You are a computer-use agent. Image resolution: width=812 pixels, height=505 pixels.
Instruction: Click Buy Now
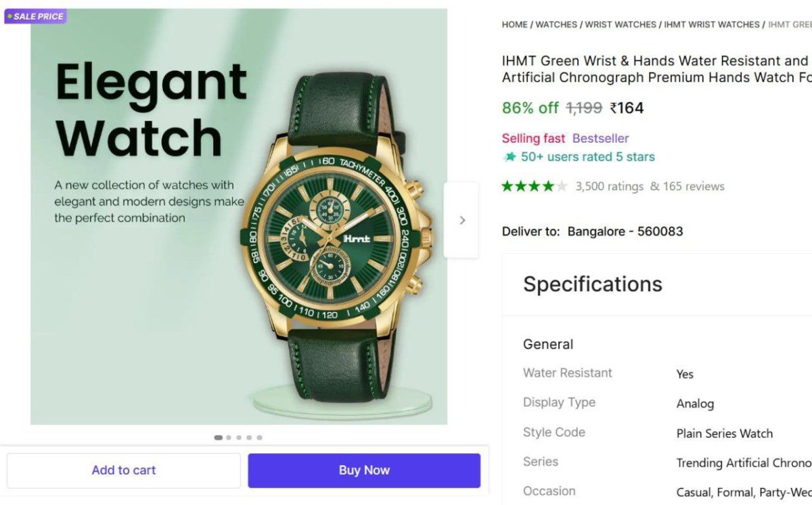pos(364,470)
